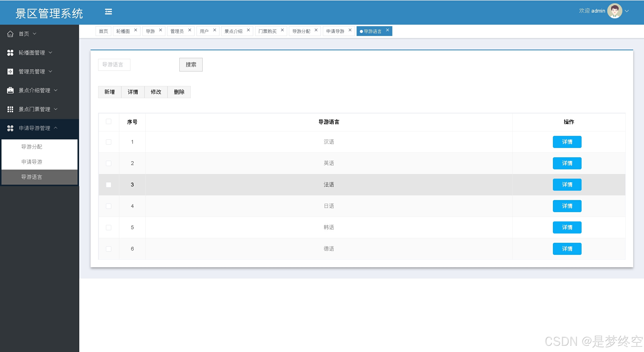Click the 景点介绍管理 briefcase icon
This screenshot has height=352, width=644.
click(10, 90)
